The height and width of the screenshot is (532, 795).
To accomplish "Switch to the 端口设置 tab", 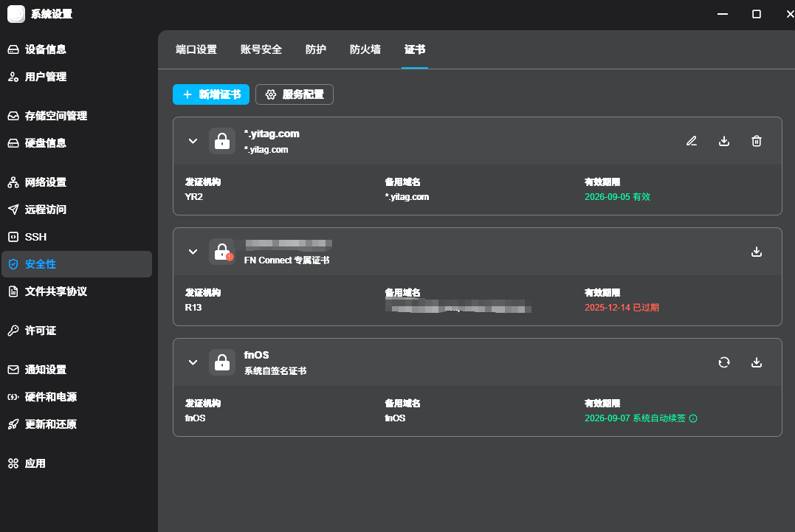I will [x=196, y=49].
